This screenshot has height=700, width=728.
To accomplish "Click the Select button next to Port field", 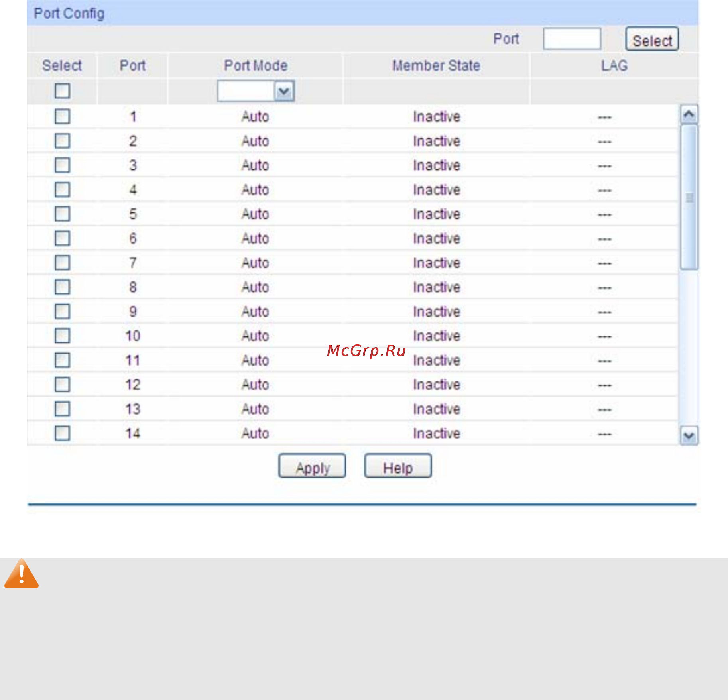I will 652,39.
